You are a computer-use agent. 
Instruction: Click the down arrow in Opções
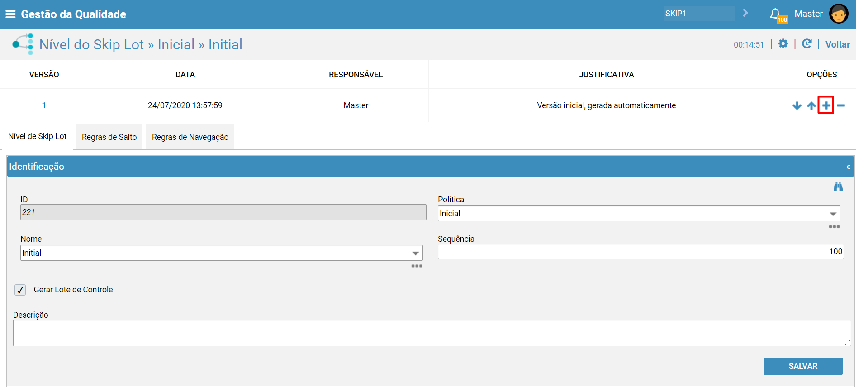[797, 105]
